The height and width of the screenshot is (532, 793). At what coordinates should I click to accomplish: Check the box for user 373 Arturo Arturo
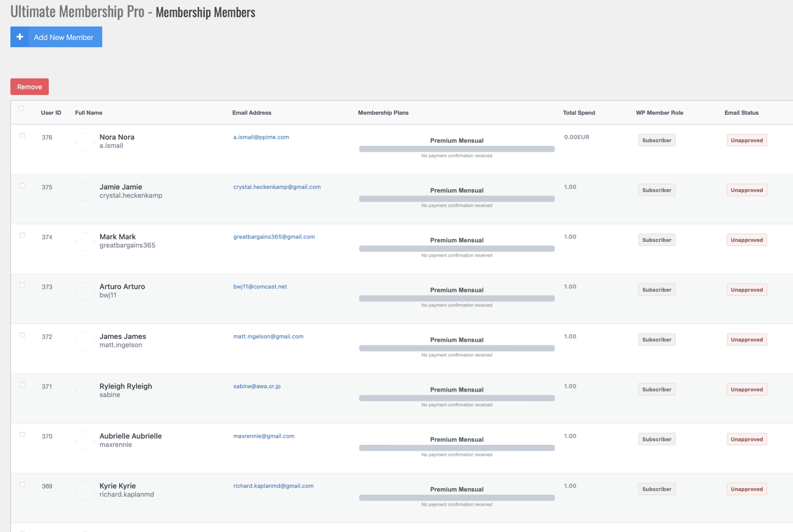(22, 285)
